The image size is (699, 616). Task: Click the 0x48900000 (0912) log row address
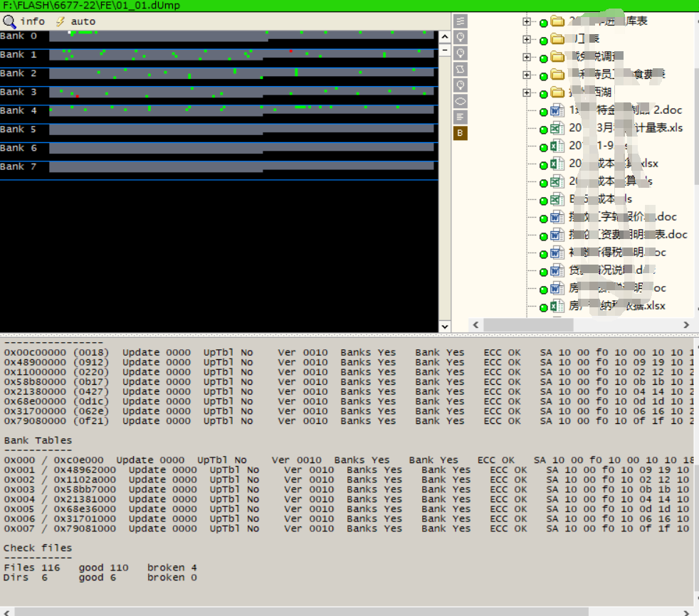point(57,362)
